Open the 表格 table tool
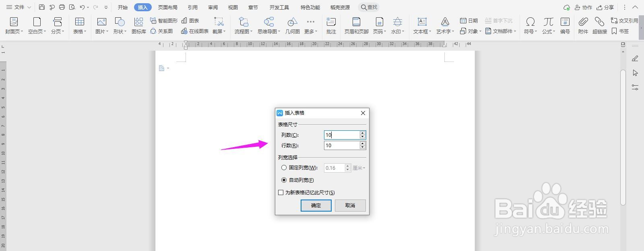The width and height of the screenshot is (644, 251). tap(79, 25)
